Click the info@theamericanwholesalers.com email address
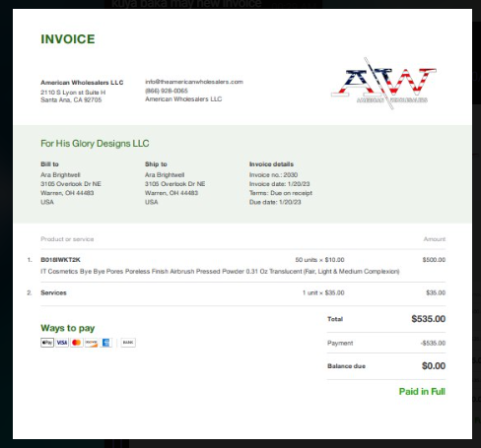 pyautogui.click(x=194, y=82)
